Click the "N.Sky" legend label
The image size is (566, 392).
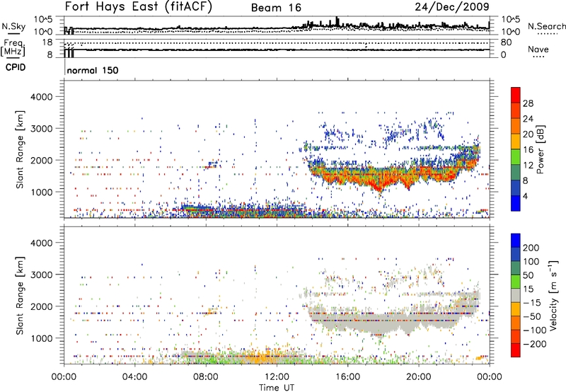(x=13, y=26)
